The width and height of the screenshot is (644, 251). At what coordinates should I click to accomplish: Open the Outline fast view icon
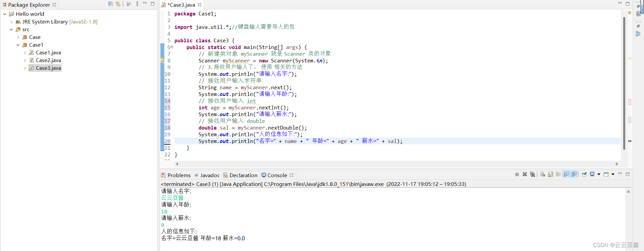click(x=638, y=34)
